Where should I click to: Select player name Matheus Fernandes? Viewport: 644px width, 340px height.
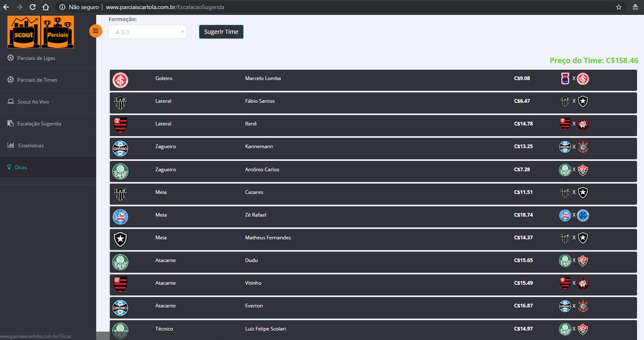click(268, 238)
